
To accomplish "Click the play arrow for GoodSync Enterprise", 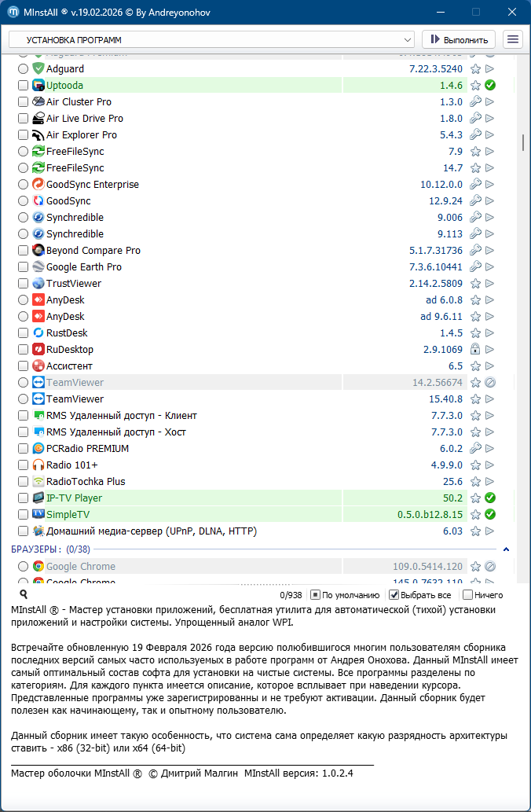I will (x=490, y=185).
